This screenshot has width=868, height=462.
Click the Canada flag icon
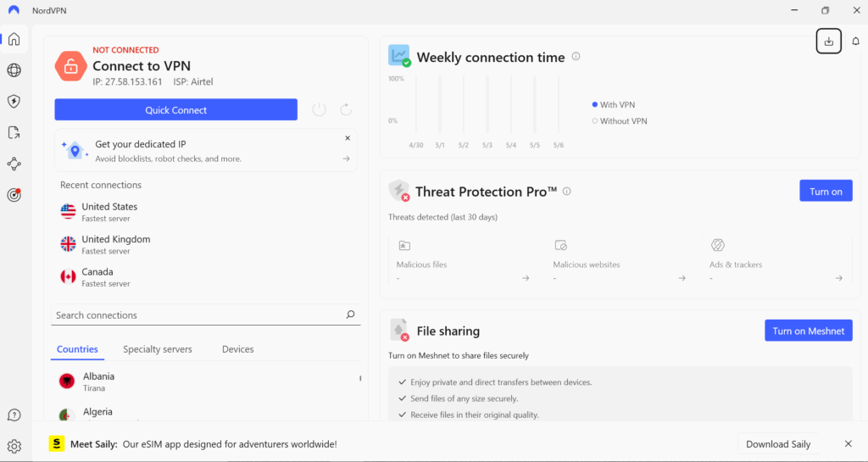(68, 276)
